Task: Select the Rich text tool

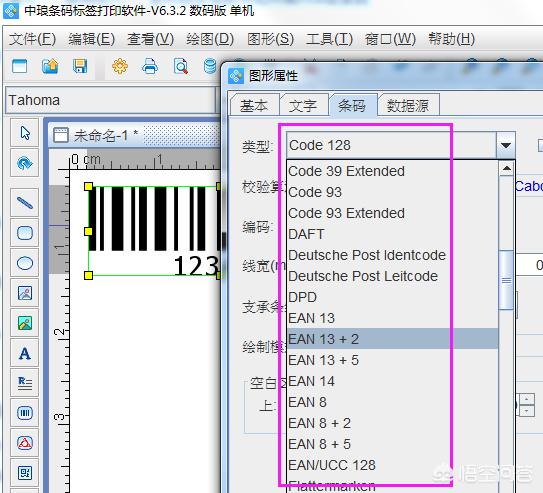Action: (25, 383)
